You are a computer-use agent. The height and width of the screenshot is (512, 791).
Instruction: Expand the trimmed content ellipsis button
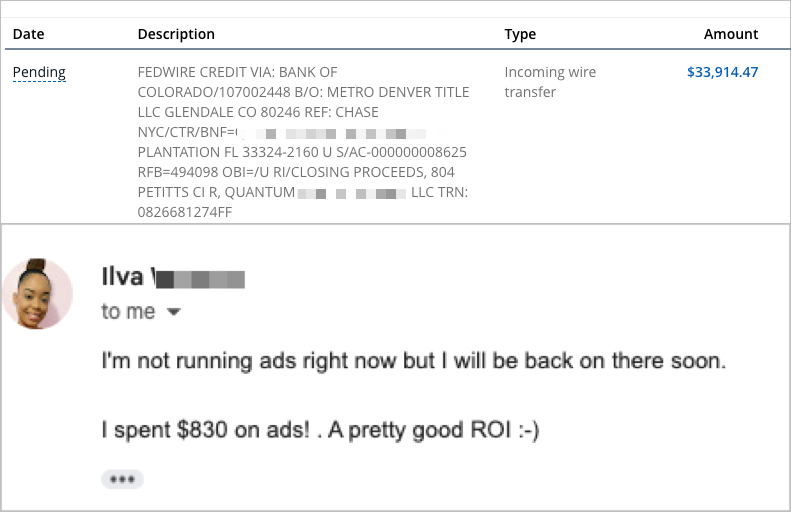[x=122, y=480]
